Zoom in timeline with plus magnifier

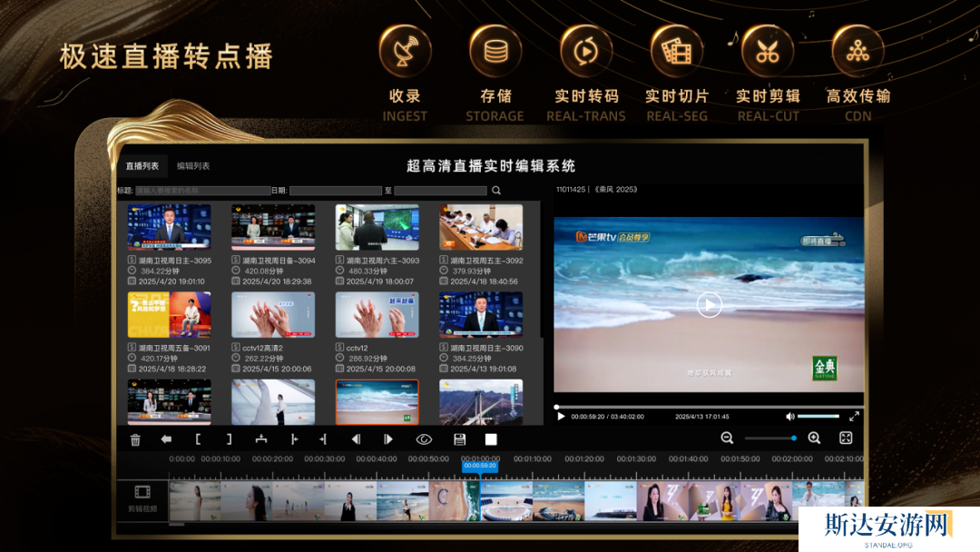coord(814,439)
